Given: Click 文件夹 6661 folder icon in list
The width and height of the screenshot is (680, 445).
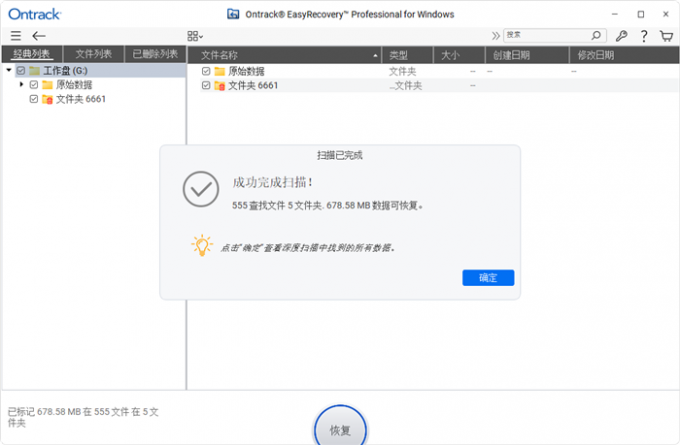Looking at the screenshot, I should coord(220,85).
